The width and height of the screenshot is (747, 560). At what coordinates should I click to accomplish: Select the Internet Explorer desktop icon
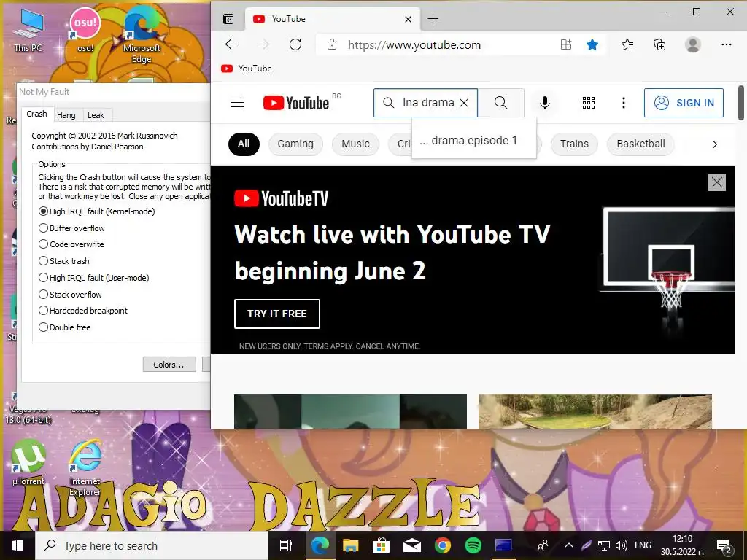(x=85, y=467)
